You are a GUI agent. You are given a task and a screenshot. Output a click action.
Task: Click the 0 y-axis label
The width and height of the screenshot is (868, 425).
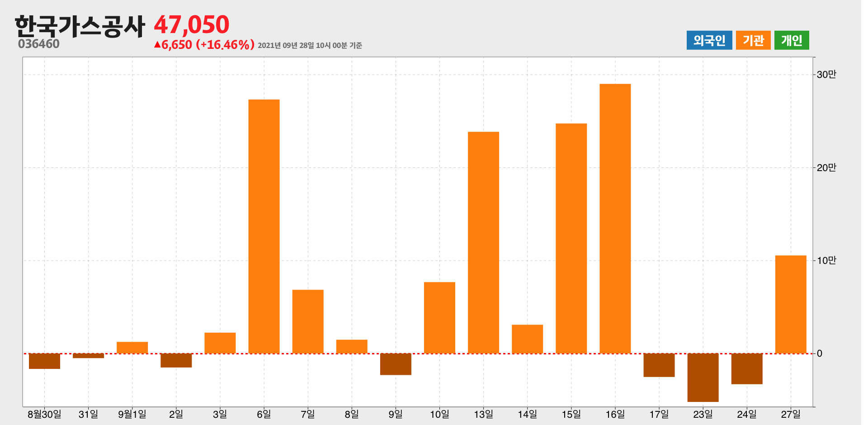[820, 353]
